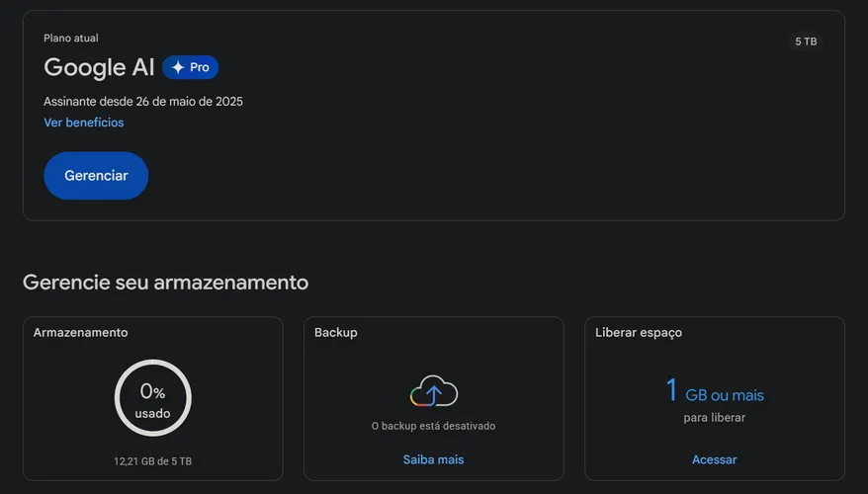This screenshot has height=494, width=868.
Task: Open the Armazenamento card title
Action: pyautogui.click(x=80, y=333)
